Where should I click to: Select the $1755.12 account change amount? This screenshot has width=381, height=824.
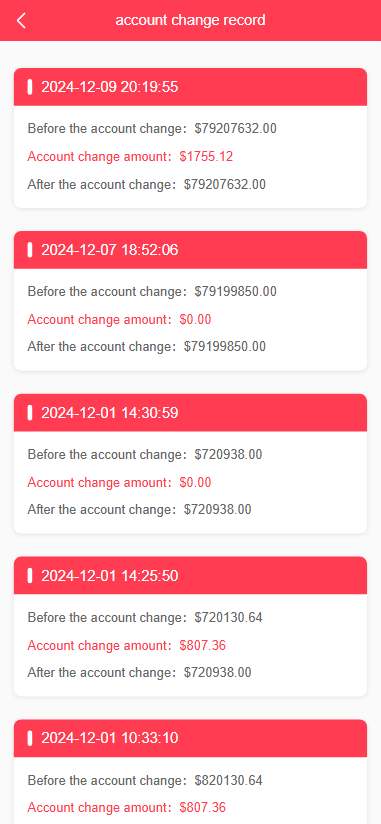[x=206, y=157]
